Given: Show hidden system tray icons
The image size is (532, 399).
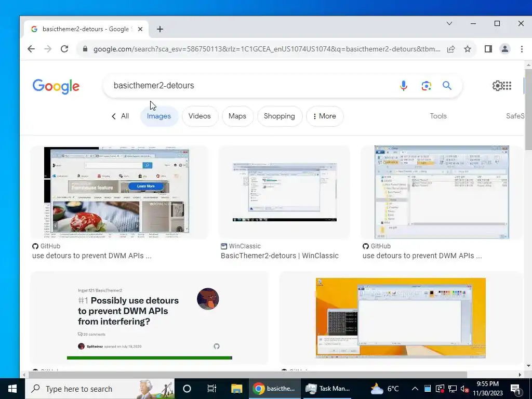Looking at the screenshot, I should pyautogui.click(x=415, y=389).
